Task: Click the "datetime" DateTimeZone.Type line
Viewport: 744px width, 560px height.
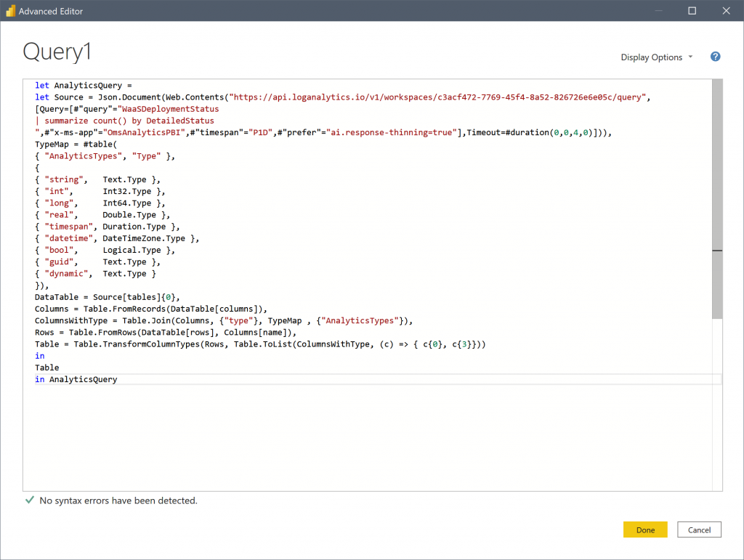Action: click(x=117, y=238)
